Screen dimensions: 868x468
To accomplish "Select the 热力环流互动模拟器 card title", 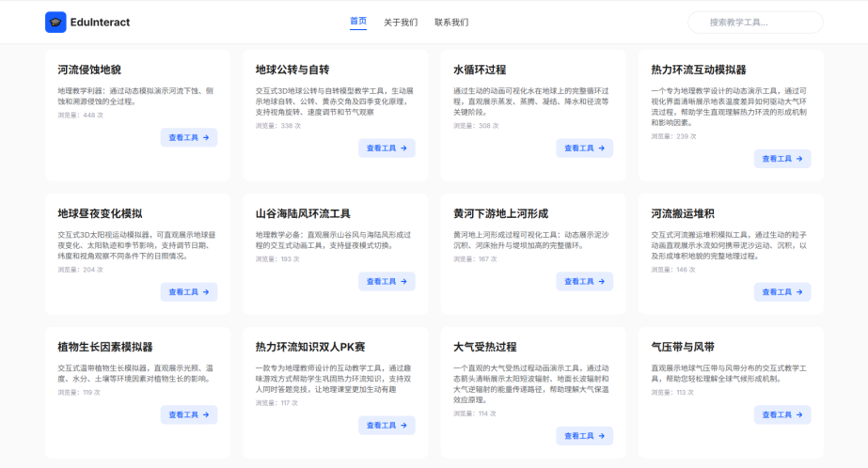I will pos(699,70).
